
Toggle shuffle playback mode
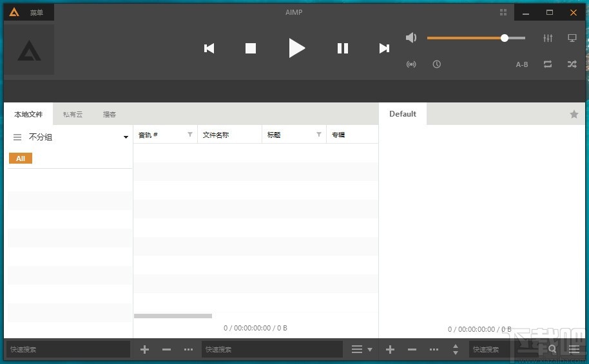(572, 64)
